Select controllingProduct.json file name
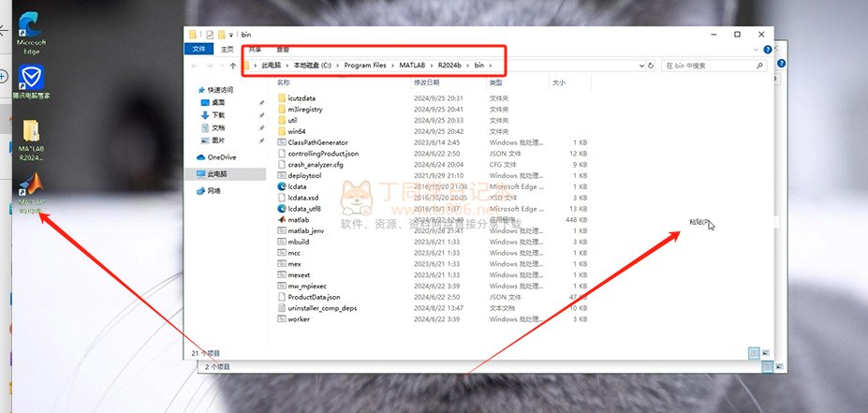This screenshot has height=413, width=868. [323, 154]
